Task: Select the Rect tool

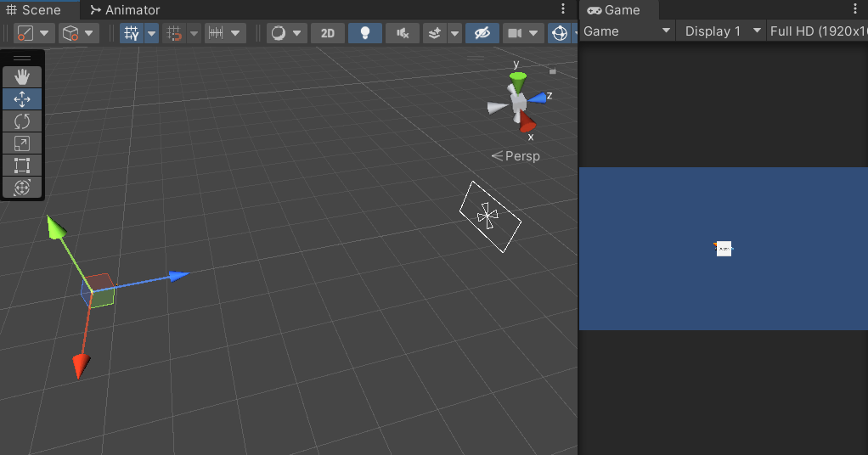Action: click(x=22, y=166)
